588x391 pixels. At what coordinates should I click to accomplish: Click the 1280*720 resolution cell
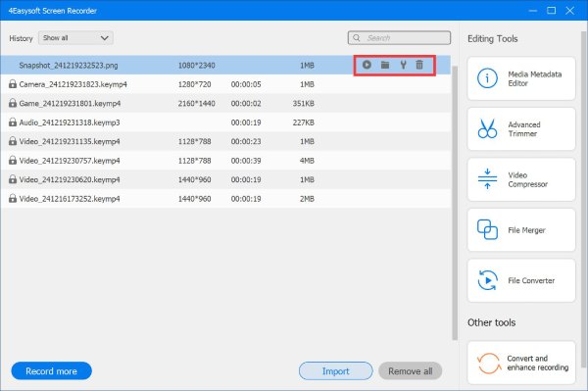click(195, 84)
